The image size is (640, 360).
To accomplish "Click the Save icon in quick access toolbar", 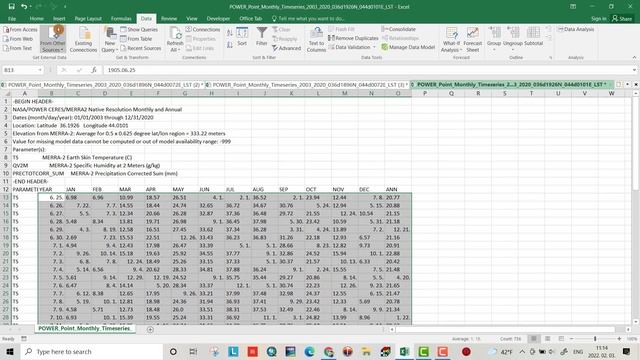I will tap(11, 7).
